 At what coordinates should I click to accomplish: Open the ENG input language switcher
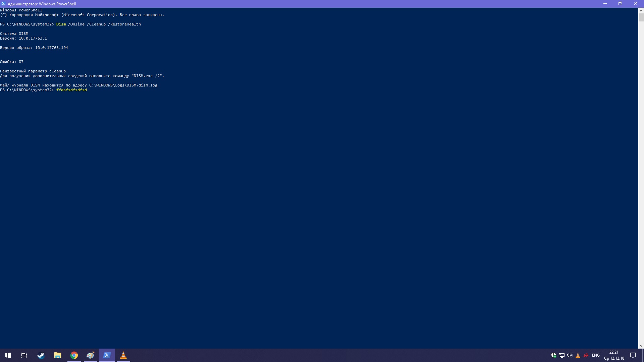[596, 355]
